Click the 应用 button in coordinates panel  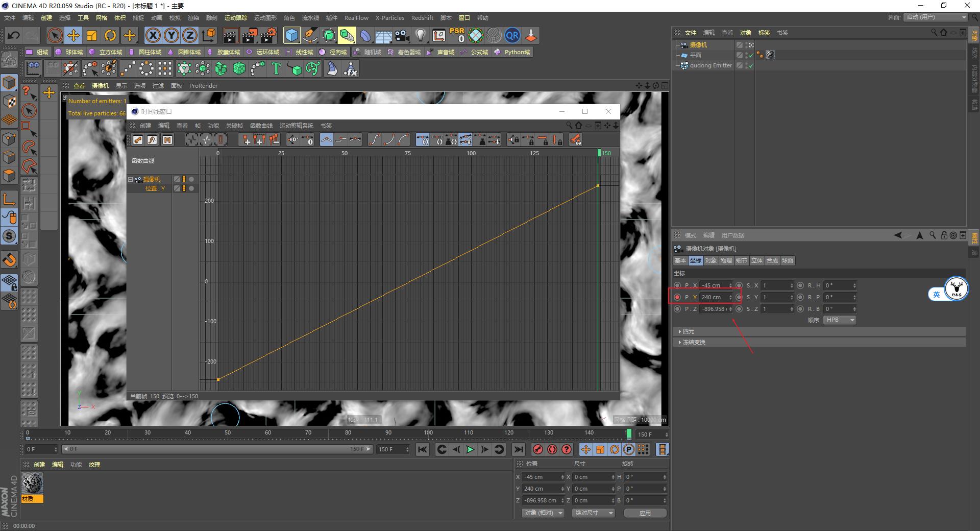(645, 513)
